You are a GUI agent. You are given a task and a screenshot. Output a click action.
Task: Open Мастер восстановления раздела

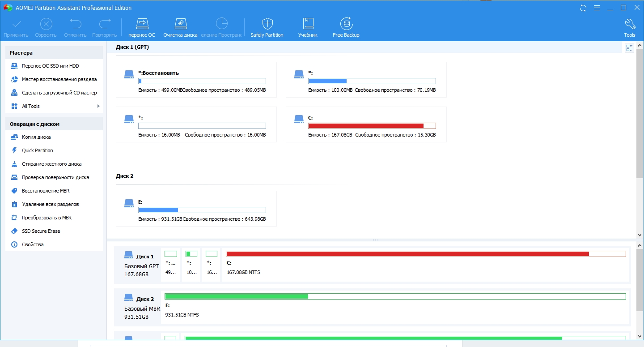click(54, 79)
